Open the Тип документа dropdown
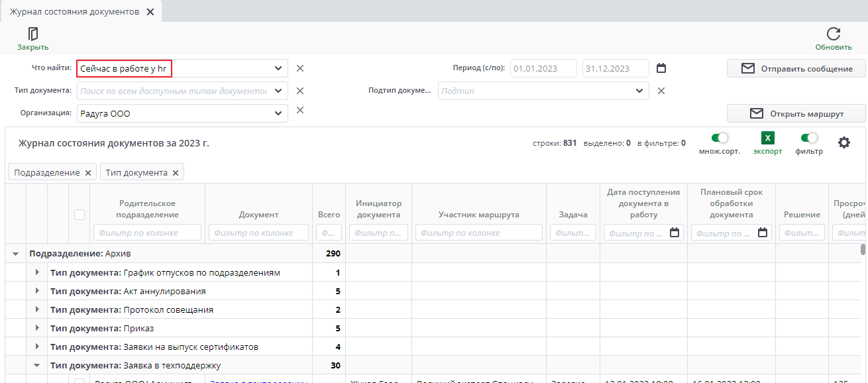This screenshot has width=868, height=383. (278, 91)
